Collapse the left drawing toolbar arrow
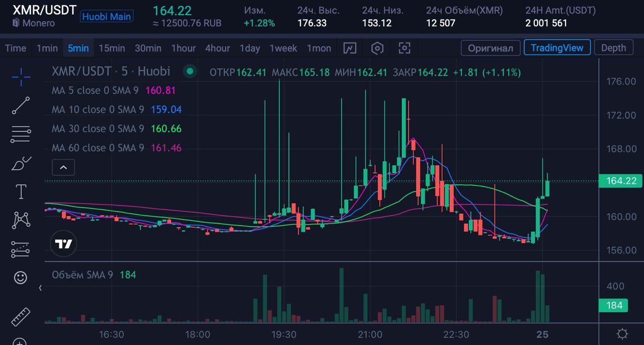Viewport: 644px width, 345px height. 41,288
